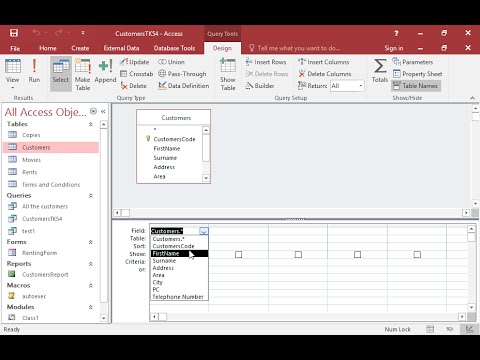Screen dimensions: 480x360
Task: Switch query type to Update
Action: [135, 62]
